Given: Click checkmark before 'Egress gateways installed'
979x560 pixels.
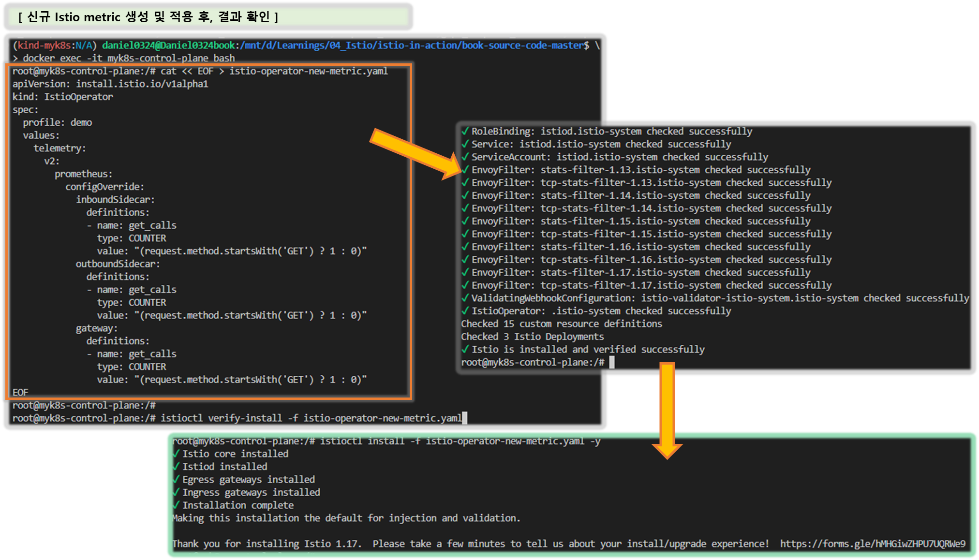Looking at the screenshot, I should [x=176, y=479].
